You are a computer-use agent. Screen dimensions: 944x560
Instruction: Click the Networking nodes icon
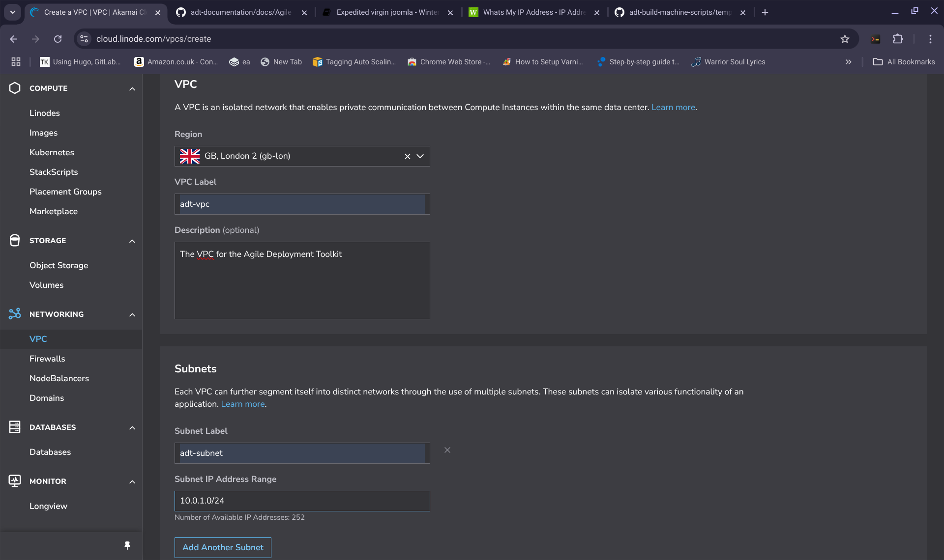point(15,314)
